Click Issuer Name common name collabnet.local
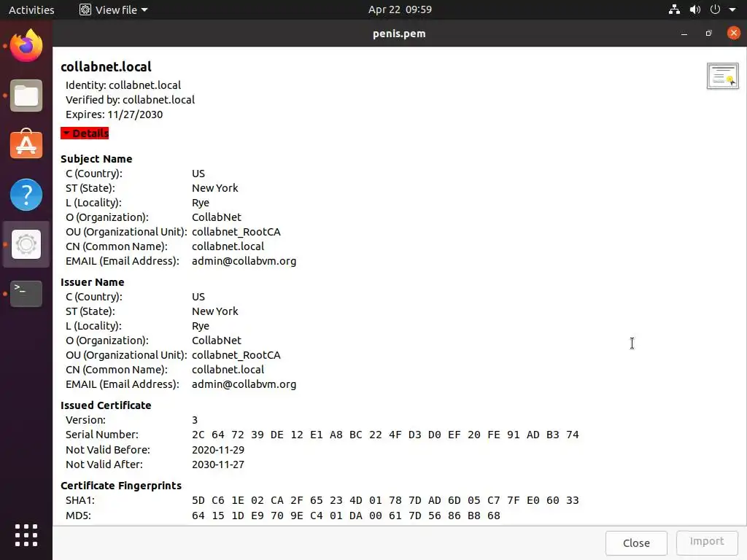Viewport: 747px width, 560px height. [228, 370]
